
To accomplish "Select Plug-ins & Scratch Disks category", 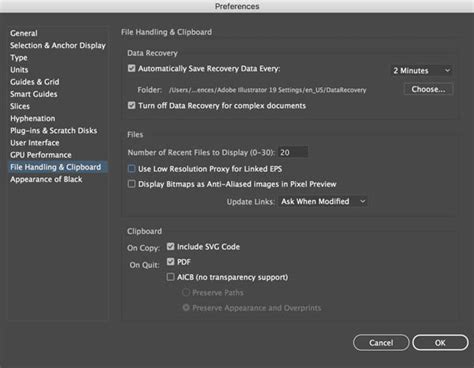I will pyautogui.click(x=54, y=130).
